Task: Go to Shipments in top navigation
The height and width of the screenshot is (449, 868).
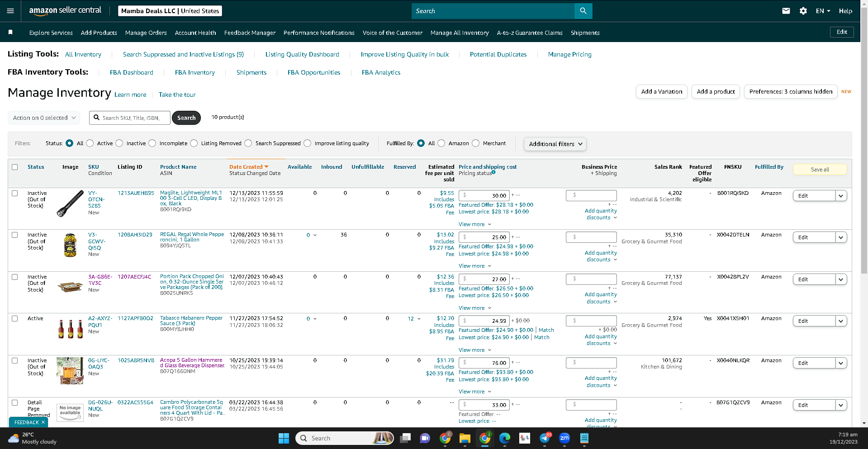Action: (585, 33)
